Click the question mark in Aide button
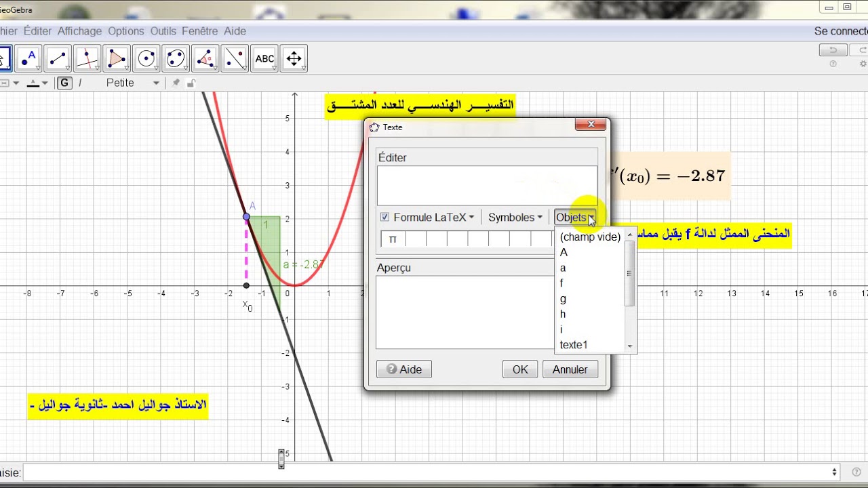The height and width of the screenshot is (488, 868). (391, 369)
